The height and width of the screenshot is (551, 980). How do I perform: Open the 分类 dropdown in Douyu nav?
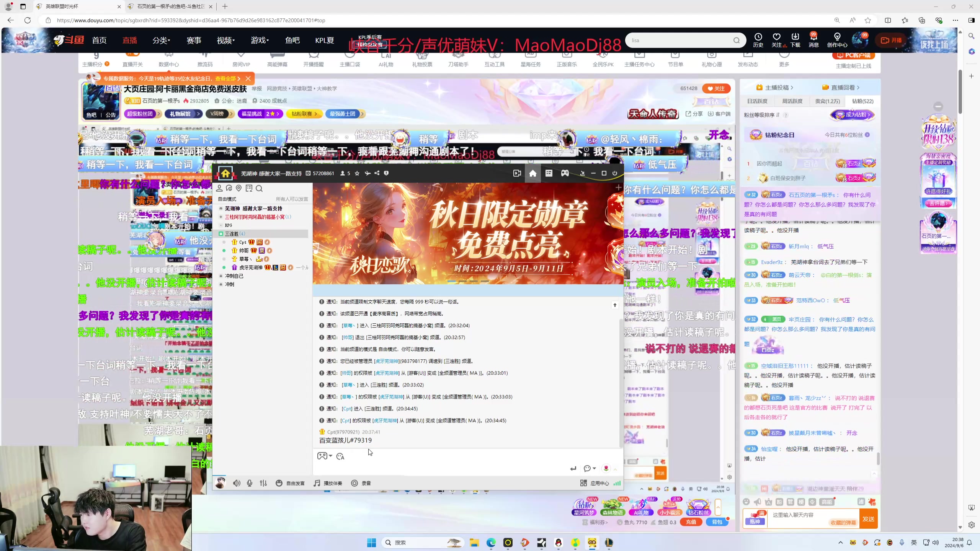161,40
